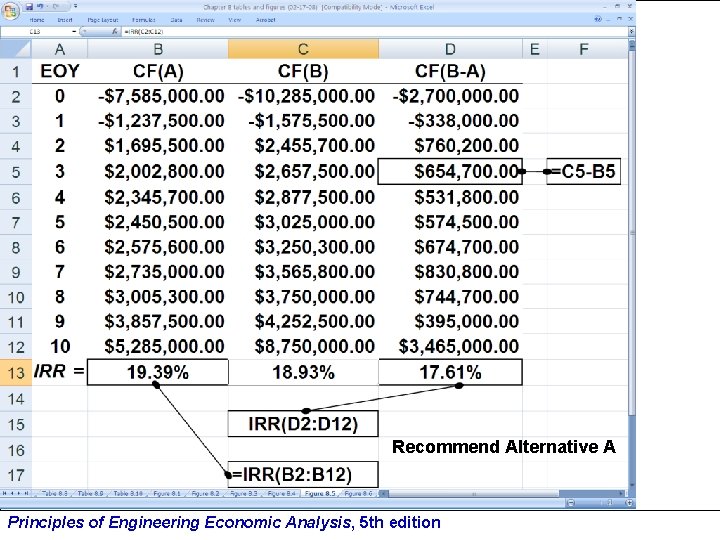The width and height of the screenshot is (720, 540).
Task: Select row 13 header
Action: point(16,372)
